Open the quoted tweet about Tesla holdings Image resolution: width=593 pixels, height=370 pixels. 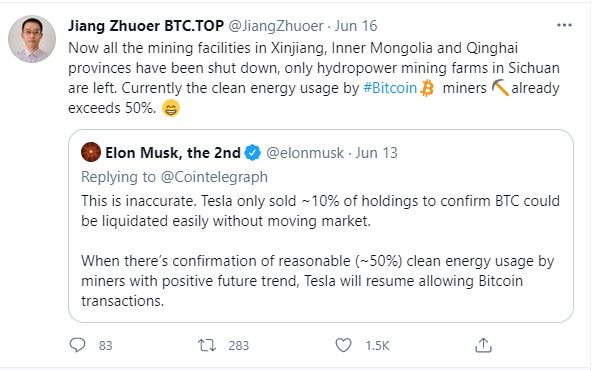tap(321, 226)
